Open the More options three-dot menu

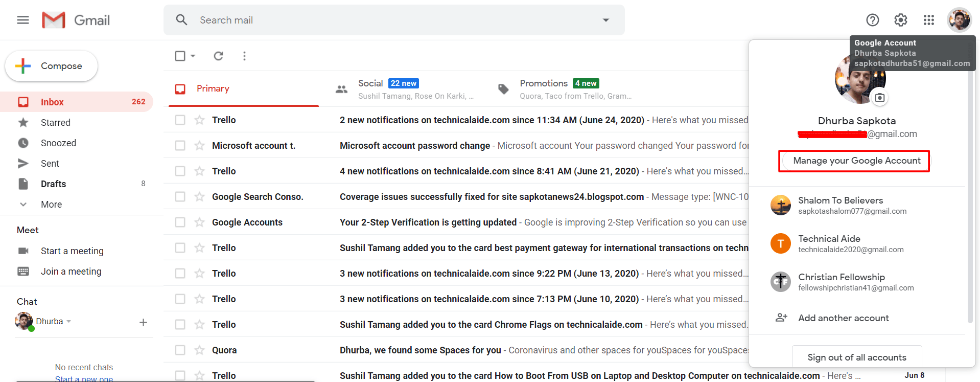point(244,56)
